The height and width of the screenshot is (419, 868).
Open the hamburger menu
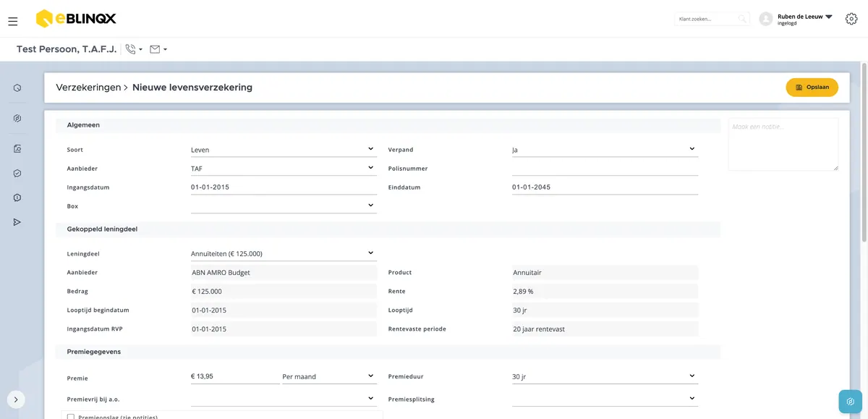(x=13, y=22)
